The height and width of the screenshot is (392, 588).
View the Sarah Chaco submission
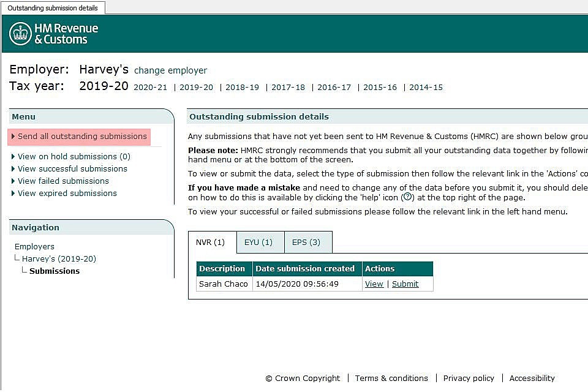[374, 284]
